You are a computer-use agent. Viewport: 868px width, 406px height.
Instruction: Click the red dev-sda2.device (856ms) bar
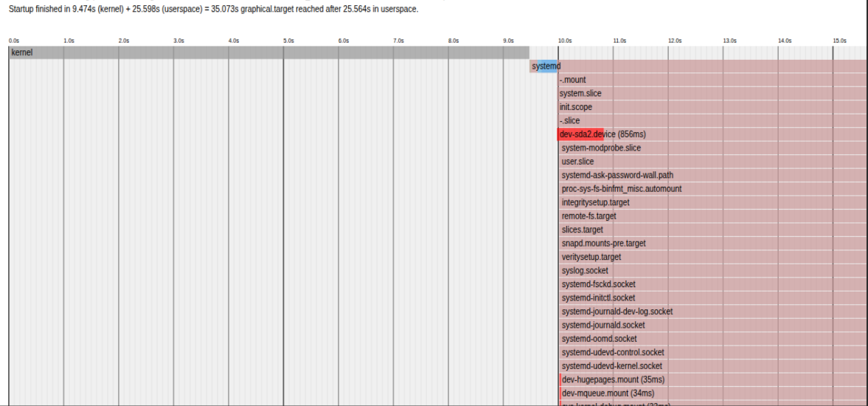click(x=580, y=134)
